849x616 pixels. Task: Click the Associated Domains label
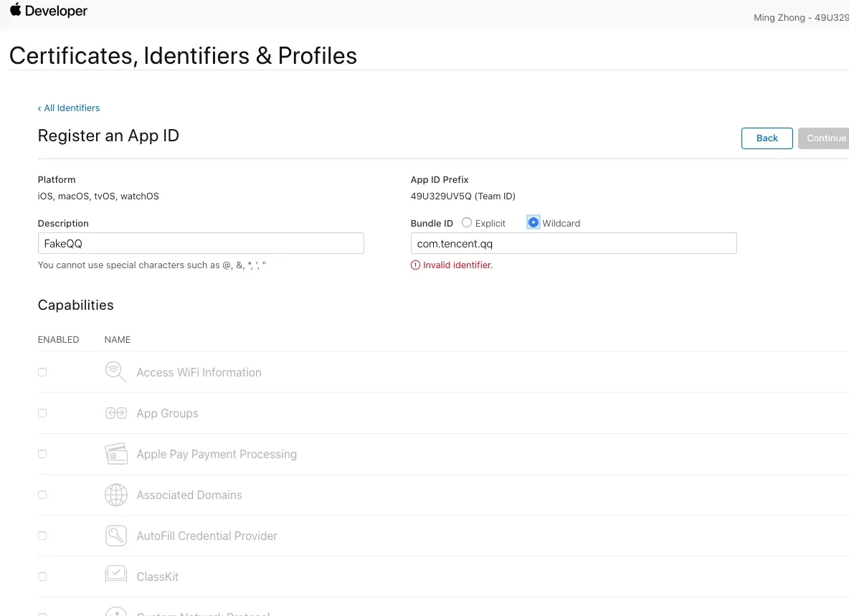point(189,495)
